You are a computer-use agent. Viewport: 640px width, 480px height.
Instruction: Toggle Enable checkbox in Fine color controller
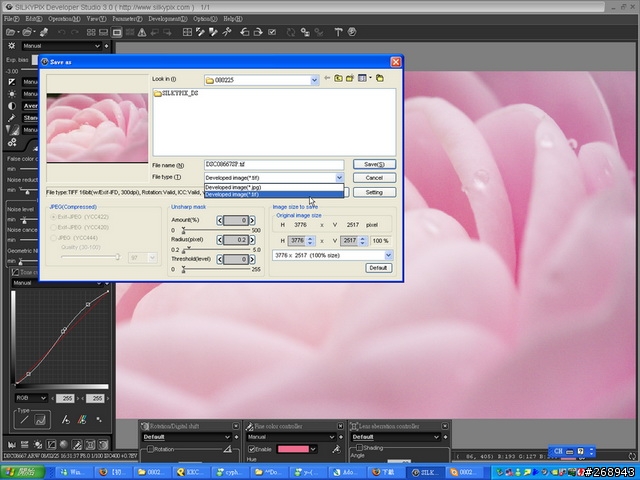[251, 449]
